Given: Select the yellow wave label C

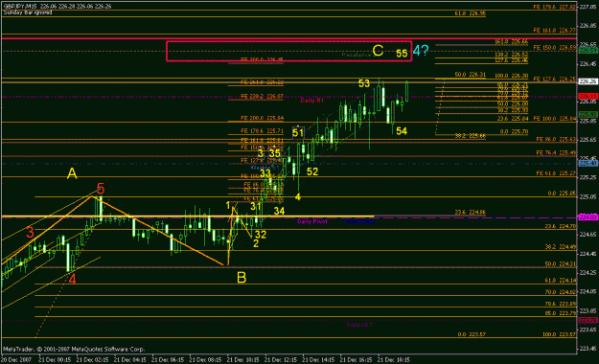Looking at the screenshot, I should (378, 51).
